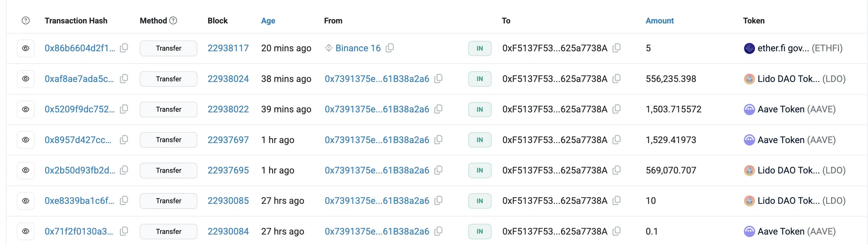Copy To address in 1,529.41973 AAVE row
The image size is (868, 245).
coord(617,140)
